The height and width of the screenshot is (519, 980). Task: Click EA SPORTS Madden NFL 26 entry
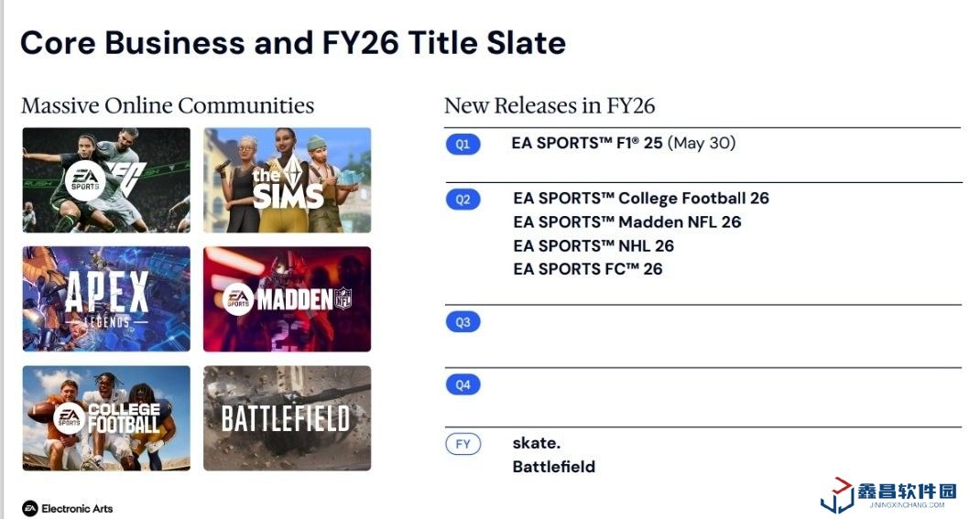tap(626, 222)
